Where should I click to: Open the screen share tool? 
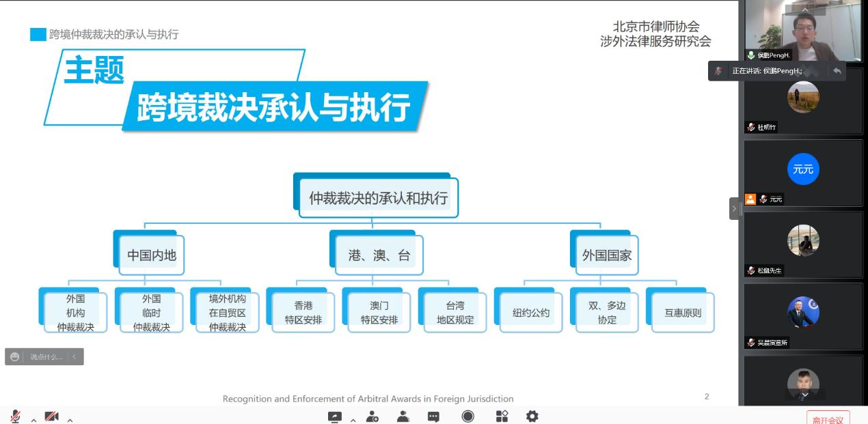(x=334, y=416)
